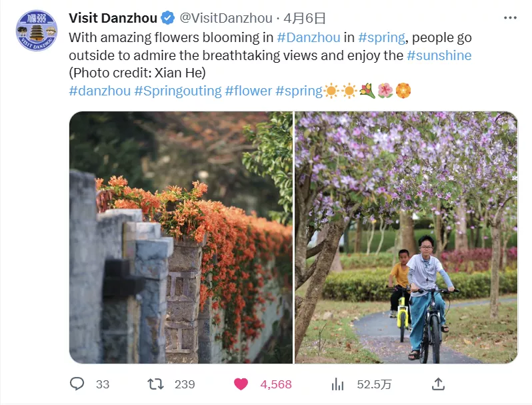The width and height of the screenshot is (532, 405).
Task: Click the #Danzhou hashtag in first line
Action: tap(309, 37)
